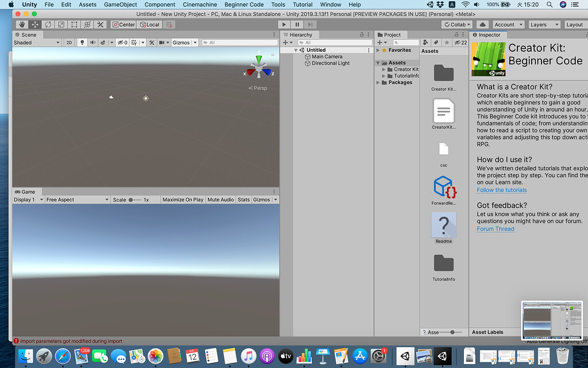Toggle 2D mode in the Scene view
The image size is (588, 368).
pos(68,42)
